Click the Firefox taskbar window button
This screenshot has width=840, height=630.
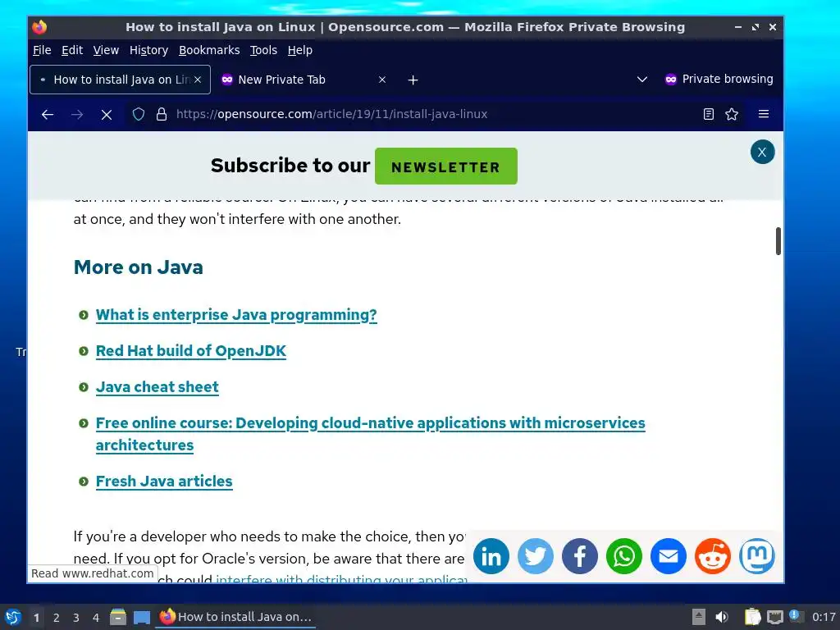coord(235,617)
